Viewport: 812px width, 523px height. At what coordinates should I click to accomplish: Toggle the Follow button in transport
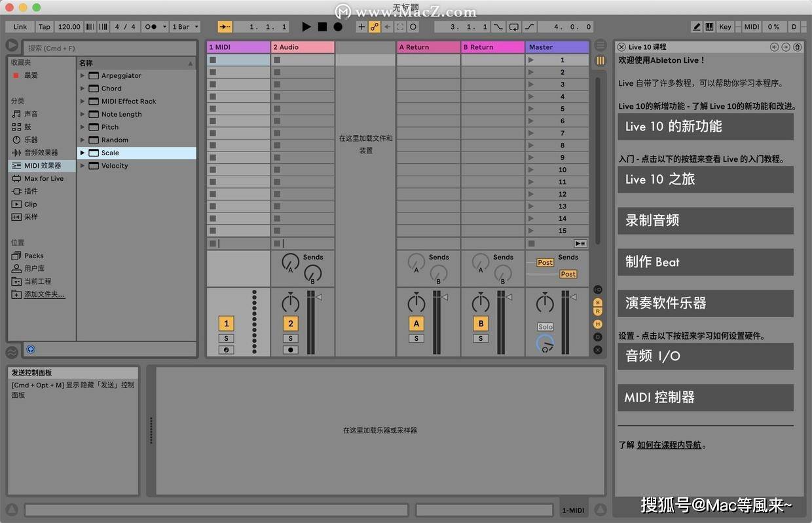tap(225, 27)
